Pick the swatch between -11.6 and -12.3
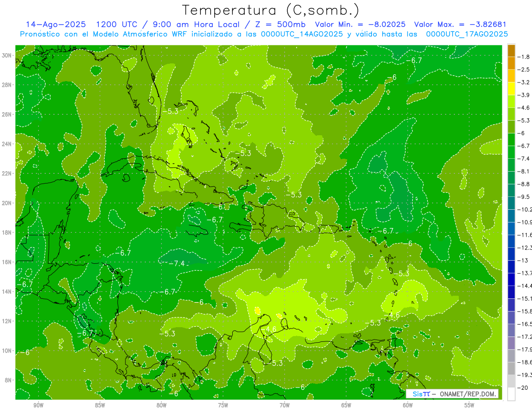Screen dimensions: 532x411 (x=511, y=241)
